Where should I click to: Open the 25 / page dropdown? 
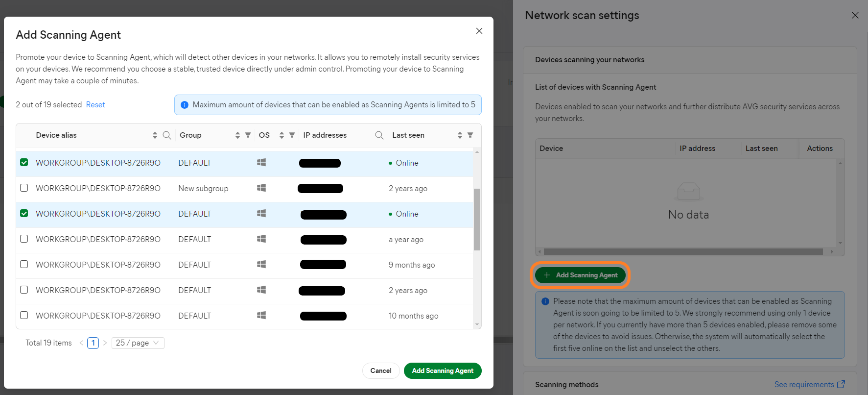(x=138, y=343)
